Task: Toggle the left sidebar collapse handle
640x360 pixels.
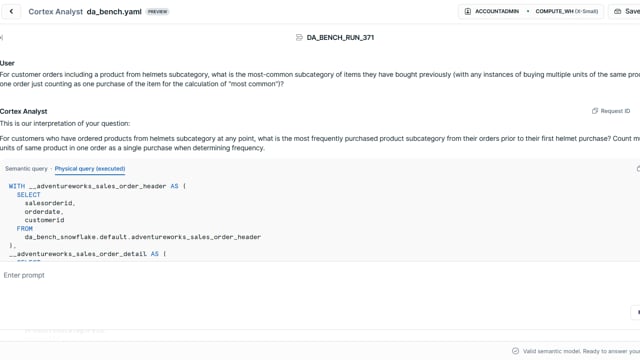Action: click(x=1, y=38)
